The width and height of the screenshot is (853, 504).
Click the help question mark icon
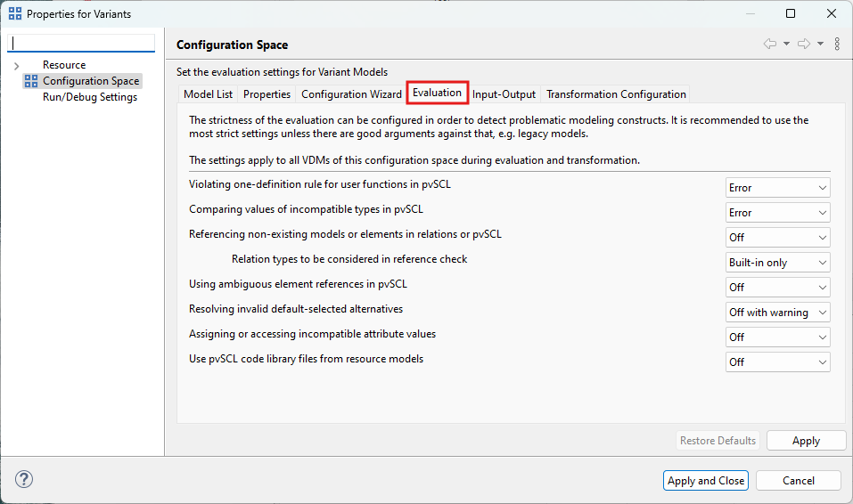(x=25, y=480)
